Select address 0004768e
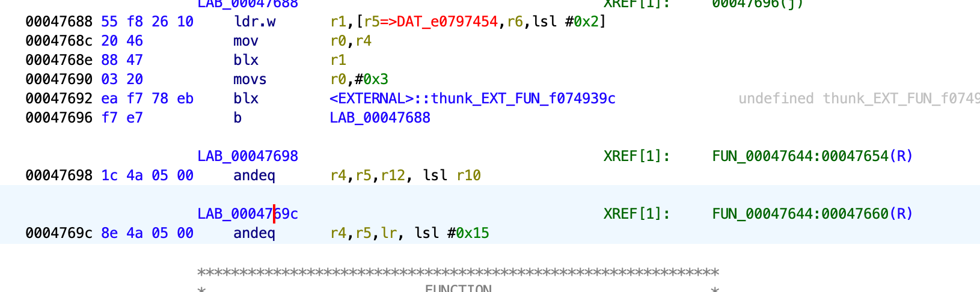The height and width of the screenshot is (292, 980). (59, 60)
